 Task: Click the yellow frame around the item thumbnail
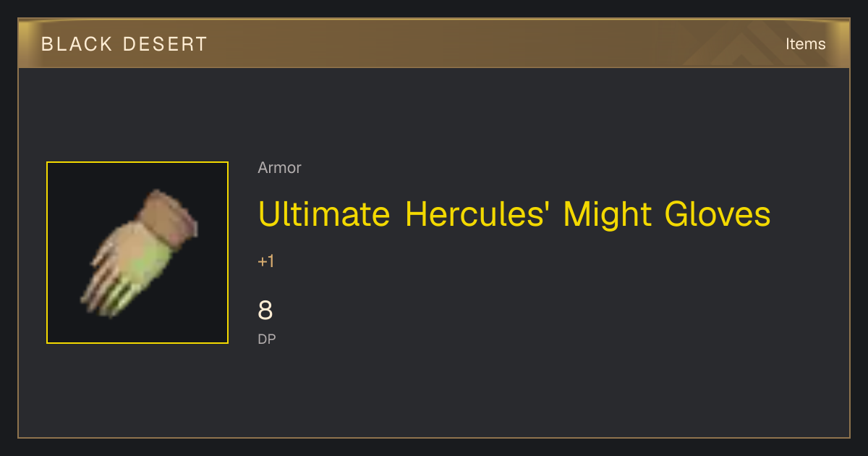[137, 163]
